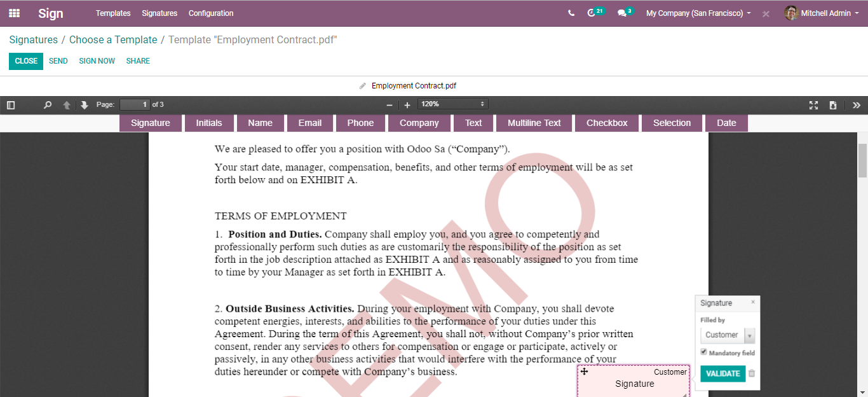Open the Configuration menu
Viewport: 868px width, 397px height.
coord(211,13)
